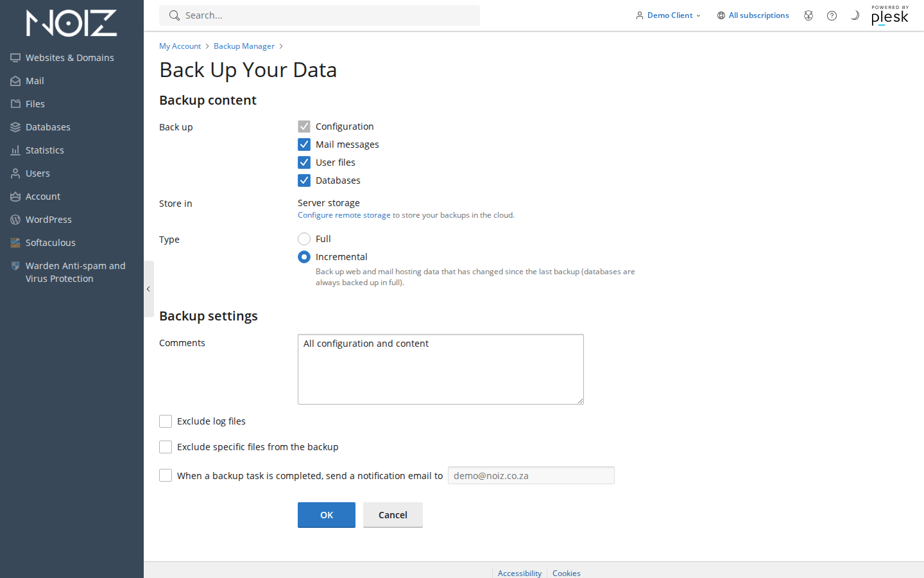Viewport: 924px width, 578px height.
Task: Open the Accessibility footer link
Action: coord(520,573)
